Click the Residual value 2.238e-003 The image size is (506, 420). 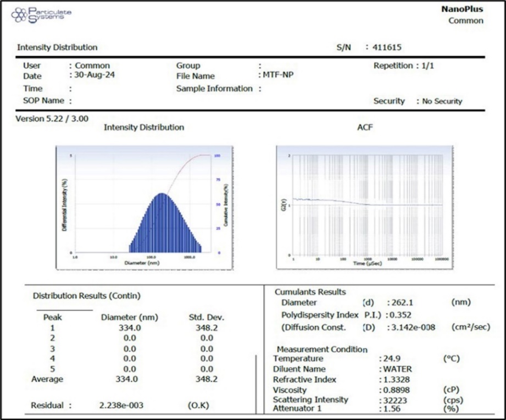coord(121,406)
